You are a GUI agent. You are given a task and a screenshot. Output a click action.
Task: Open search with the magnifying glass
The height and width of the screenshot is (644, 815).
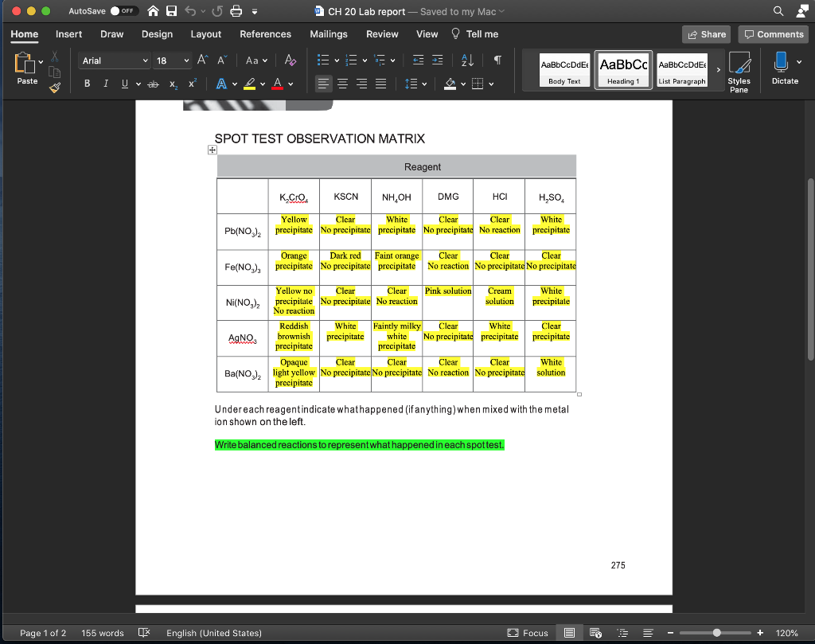[778, 11]
